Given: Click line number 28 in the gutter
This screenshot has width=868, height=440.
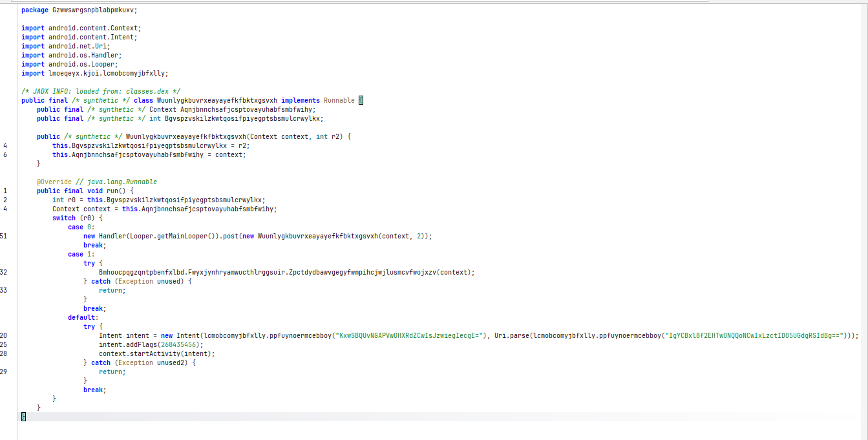Looking at the screenshot, I should tap(5, 353).
